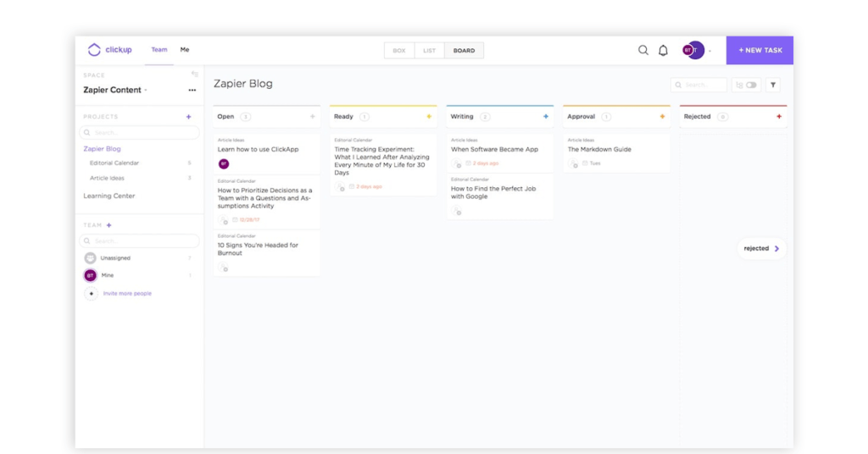The width and height of the screenshot is (868, 454).
Task: Switch to the List view tab
Action: point(429,51)
